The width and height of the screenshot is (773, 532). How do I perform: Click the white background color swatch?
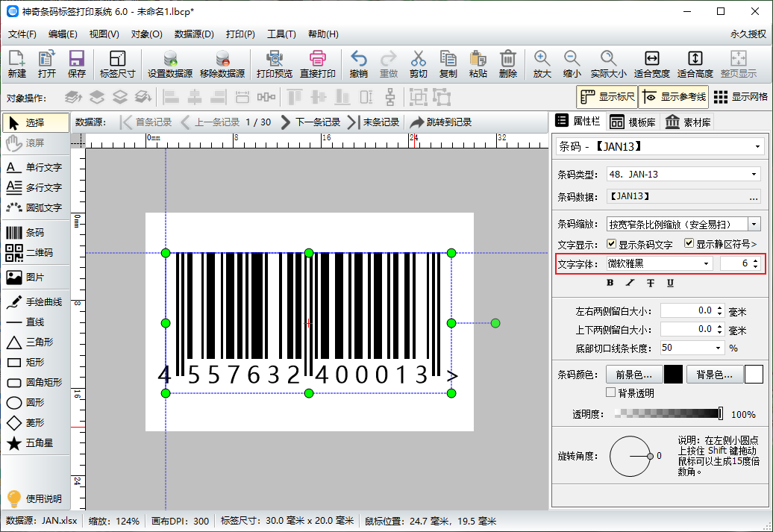tap(754, 375)
